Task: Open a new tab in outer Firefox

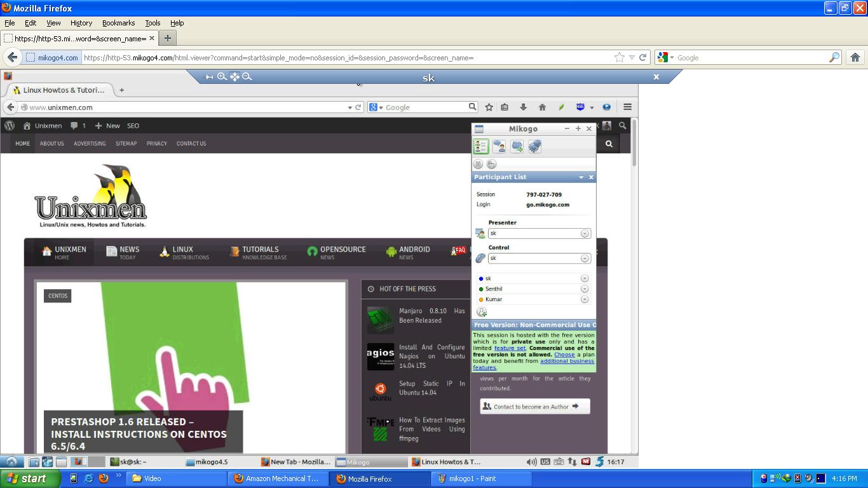Action: click(x=168, y=38)
